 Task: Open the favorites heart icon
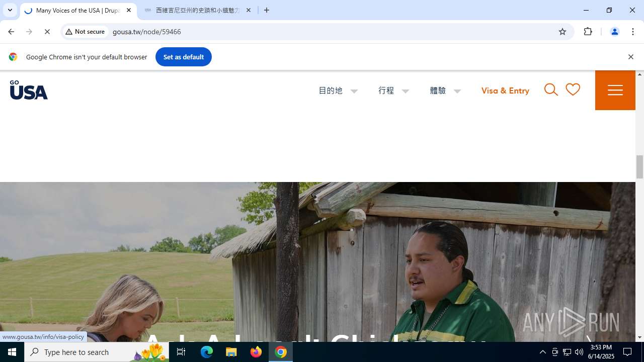(x=573, y=89)
